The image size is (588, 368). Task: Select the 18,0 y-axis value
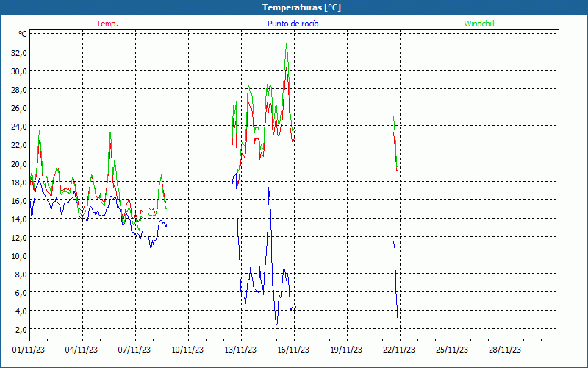click(x=19, y=182)
